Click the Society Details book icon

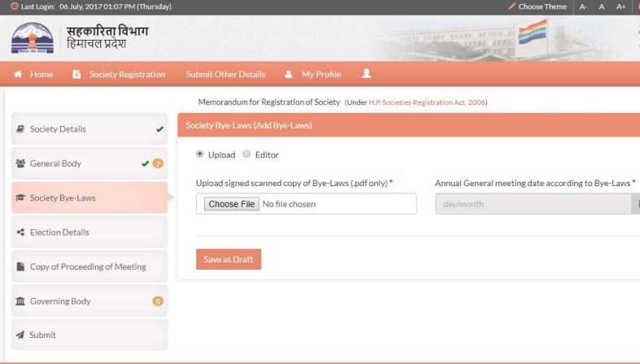click(x=20, y=129)
